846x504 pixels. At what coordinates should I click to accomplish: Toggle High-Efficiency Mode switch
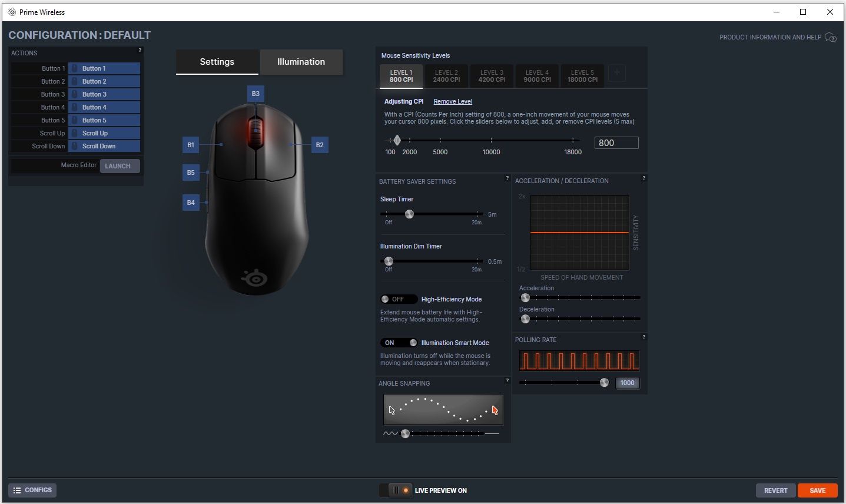[x=399, y=299]
